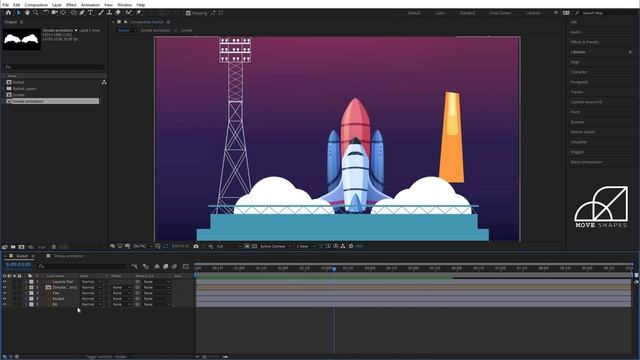
Task: Click the shy layers timeline icon
Action: click(157, 266)
